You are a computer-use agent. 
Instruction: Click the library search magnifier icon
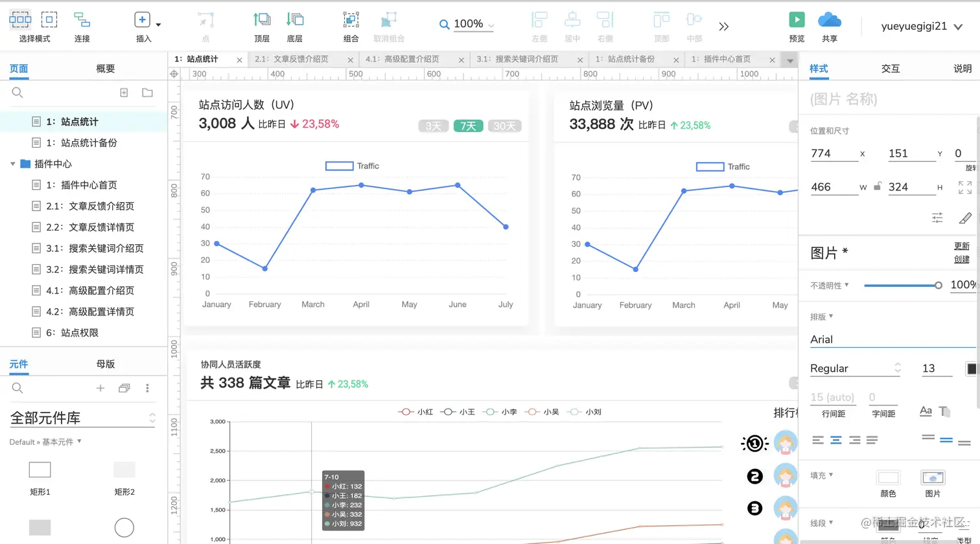click(17, 388)
